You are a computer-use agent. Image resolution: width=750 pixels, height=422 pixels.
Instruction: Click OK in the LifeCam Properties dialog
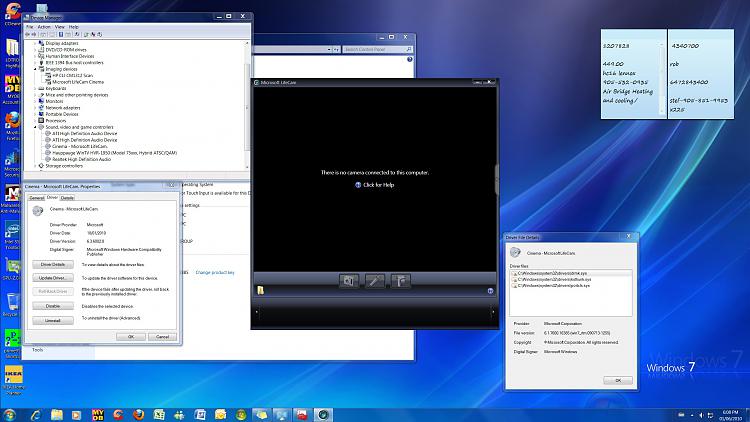(131, 337)
